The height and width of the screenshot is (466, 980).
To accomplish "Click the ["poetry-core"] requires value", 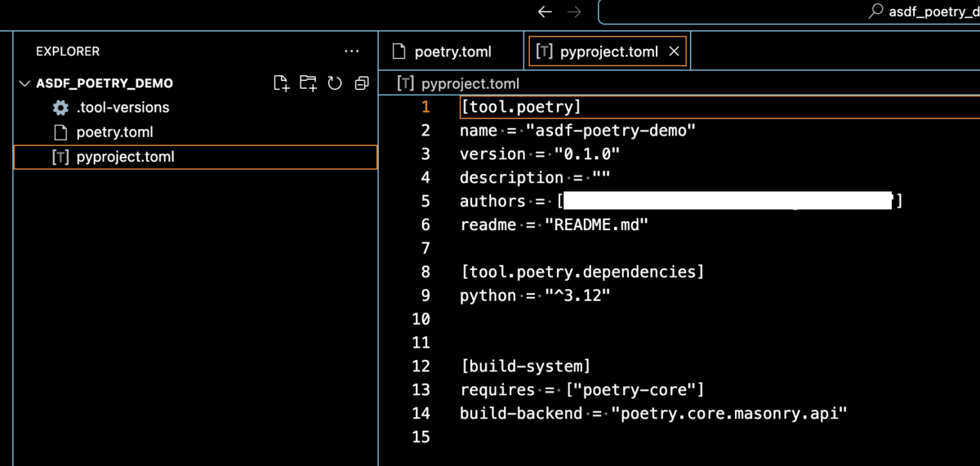I will (635, 390).
